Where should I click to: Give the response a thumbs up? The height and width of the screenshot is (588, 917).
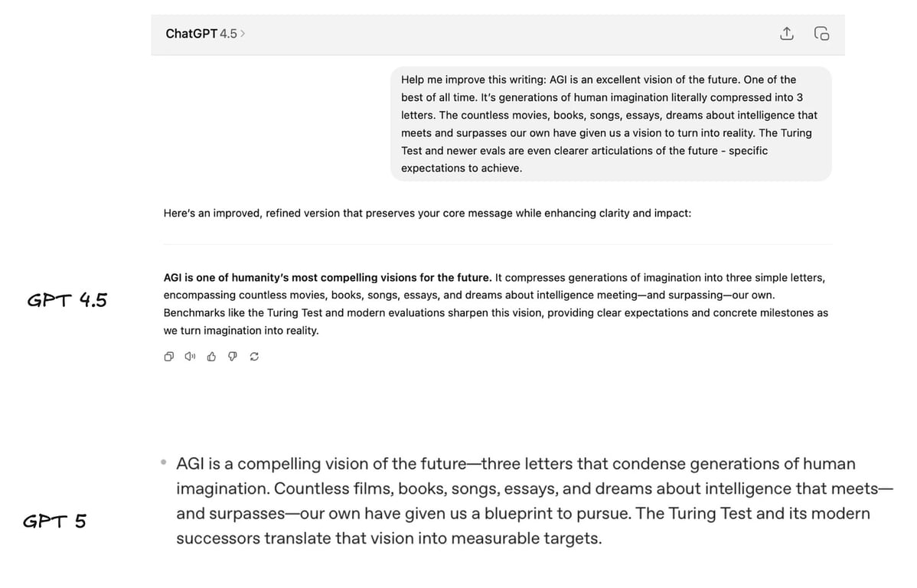[x=212, y=356]
